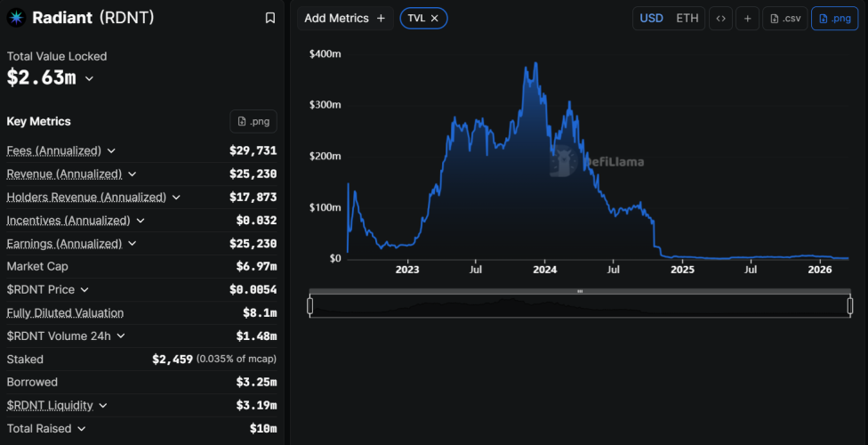This screenshot has height=445, width=868.
Task: Download chart data as .csv
Action: click(784, 18)
